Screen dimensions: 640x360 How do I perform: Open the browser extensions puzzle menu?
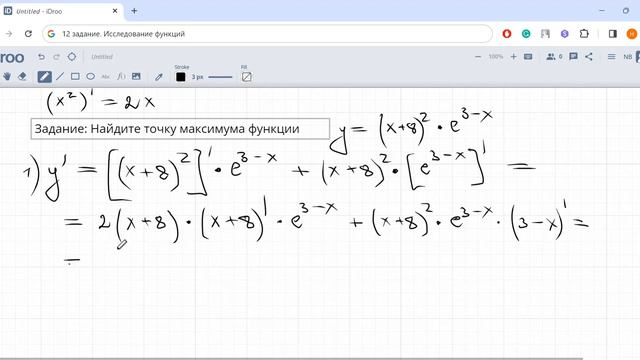point(584,34)
